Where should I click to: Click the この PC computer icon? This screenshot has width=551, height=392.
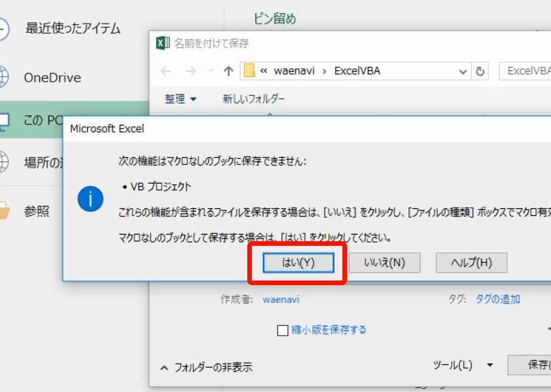pyautogui.click(x=4, y=121)
